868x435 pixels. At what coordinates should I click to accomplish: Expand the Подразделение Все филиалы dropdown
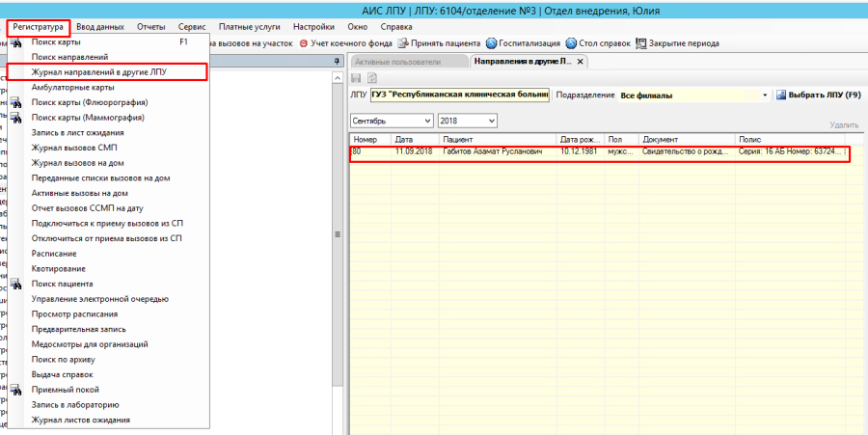pos(765,95)
